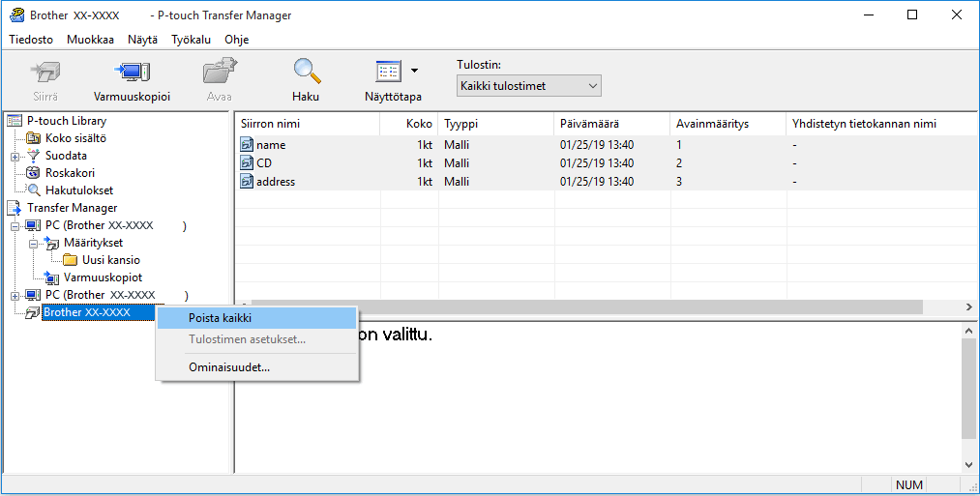Open the Kaikki tulostimet printer combo box
The height and width of the screenshot is (496, 980).
pyautogui.click(x=529, y=86)
